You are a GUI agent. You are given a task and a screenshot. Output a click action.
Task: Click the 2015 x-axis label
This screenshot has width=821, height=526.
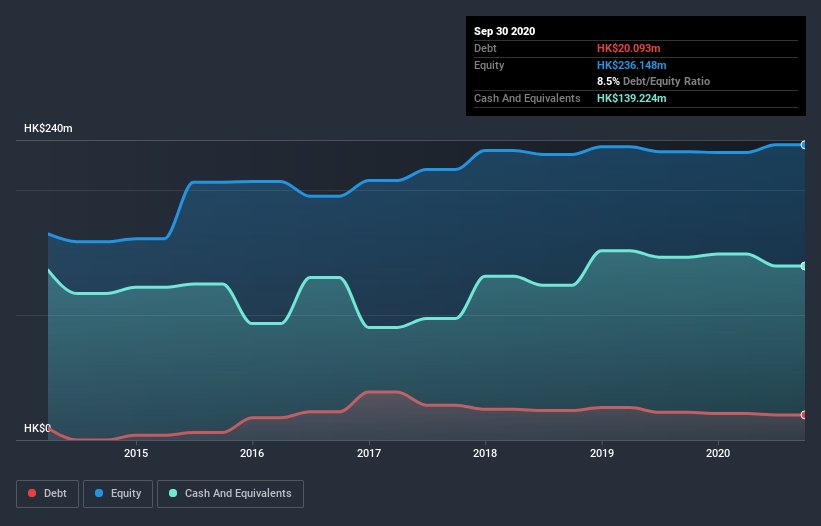coord(136,453)
